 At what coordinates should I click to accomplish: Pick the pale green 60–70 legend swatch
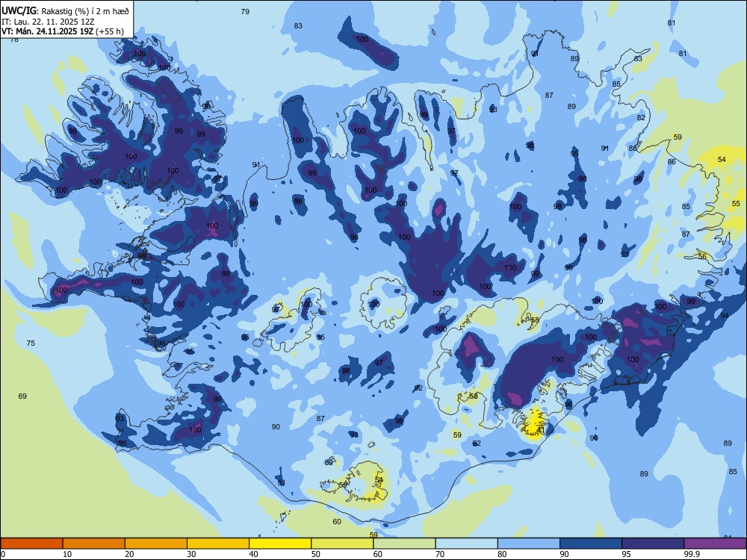404,544
